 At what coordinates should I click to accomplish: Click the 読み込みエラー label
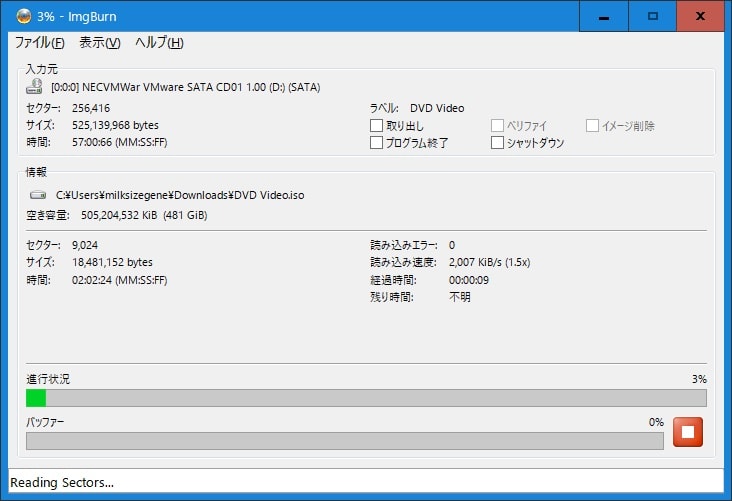404,245
